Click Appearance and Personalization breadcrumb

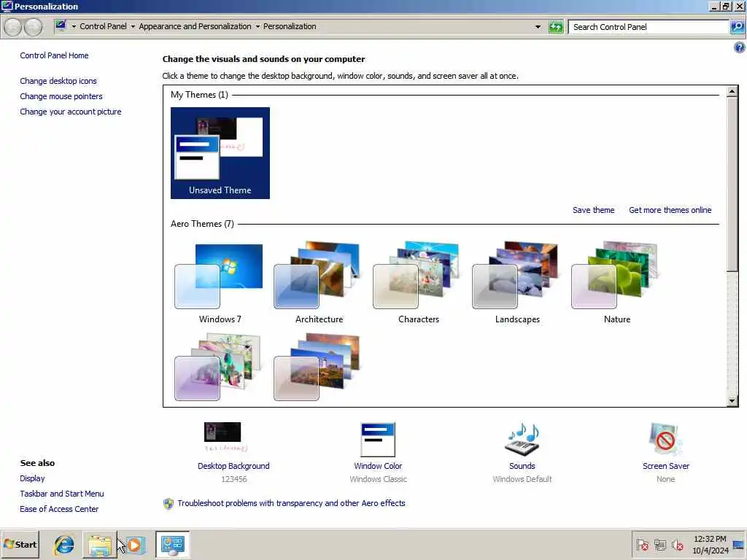coord(195,26)
